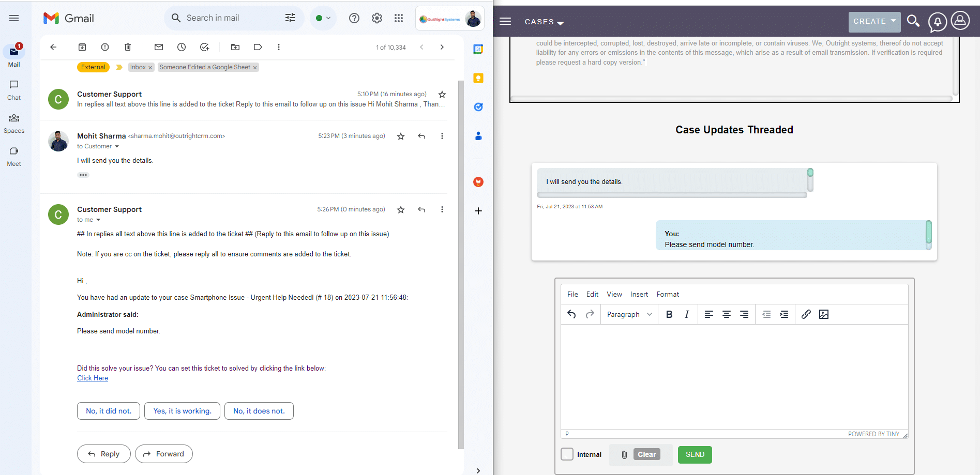Viewport: 980px width, 475px height.
Task: Click 'Yes, it is working.' button
Action: coord(182,411)
